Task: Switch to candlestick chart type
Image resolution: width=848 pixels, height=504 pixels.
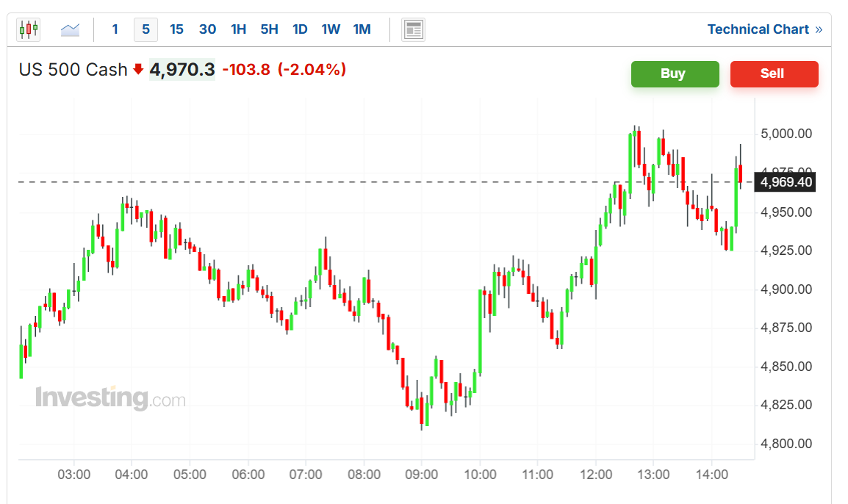Action: [x=29, y=29]
